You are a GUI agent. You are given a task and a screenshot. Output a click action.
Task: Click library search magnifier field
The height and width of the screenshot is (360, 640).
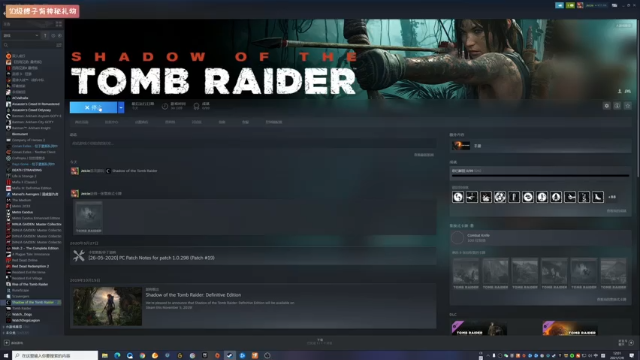click(x=29, y=45)
